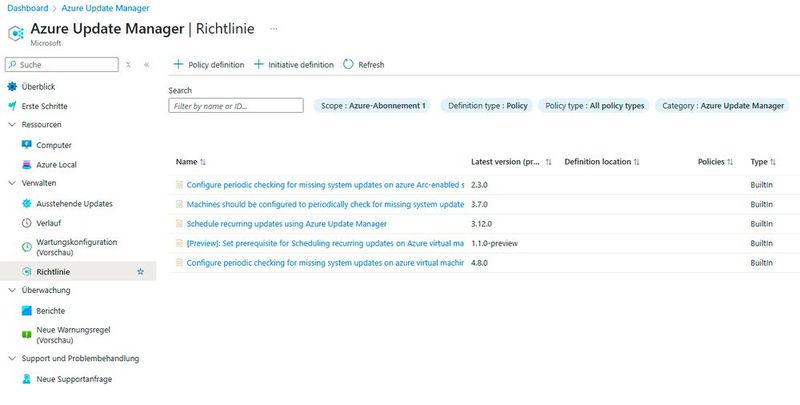Viewport: 800px width, 405px height.
Task: Focus the Suche sidebar search field
Action: 62,65
